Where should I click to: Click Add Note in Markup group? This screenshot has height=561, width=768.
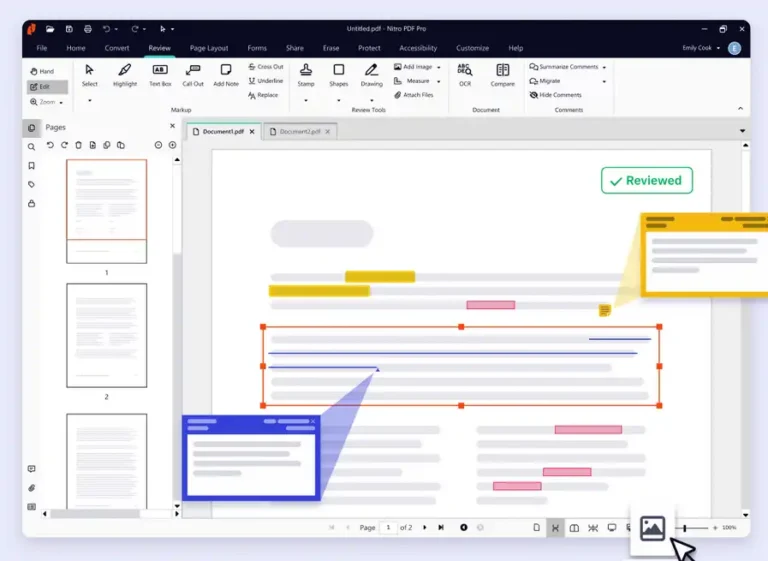(226, 75)
